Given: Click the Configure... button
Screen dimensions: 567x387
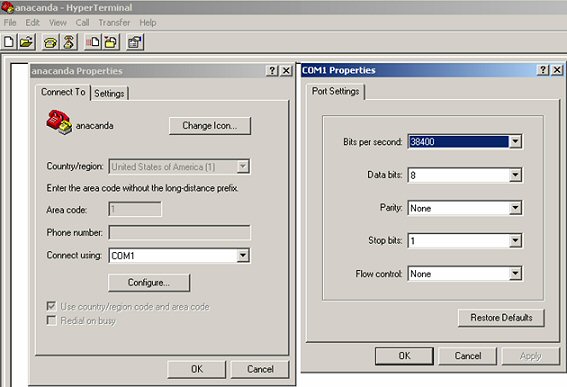Looking at the screenshot, I should [x=149, y=282].
